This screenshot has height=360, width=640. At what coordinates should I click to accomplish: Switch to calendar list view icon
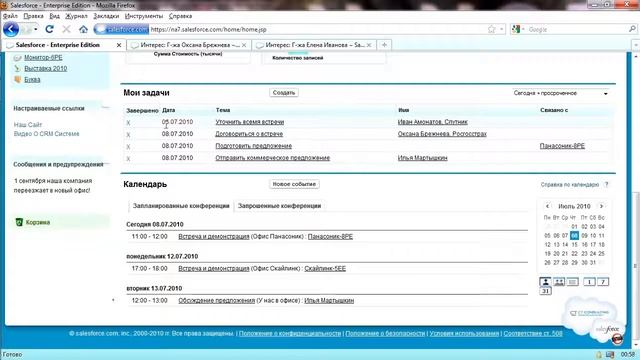tap(573, 282)
